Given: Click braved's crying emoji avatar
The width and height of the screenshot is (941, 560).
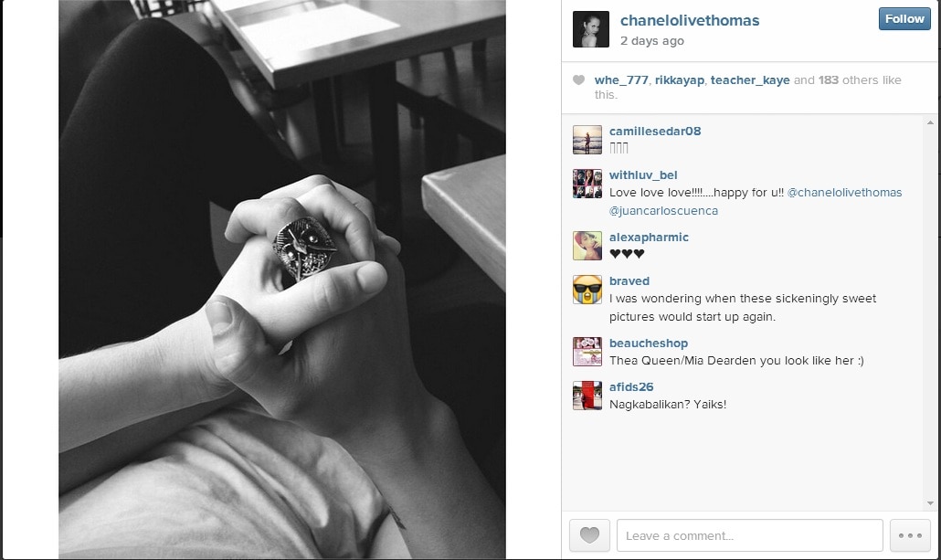Looking at the screenshot, I should coord(587,290).
